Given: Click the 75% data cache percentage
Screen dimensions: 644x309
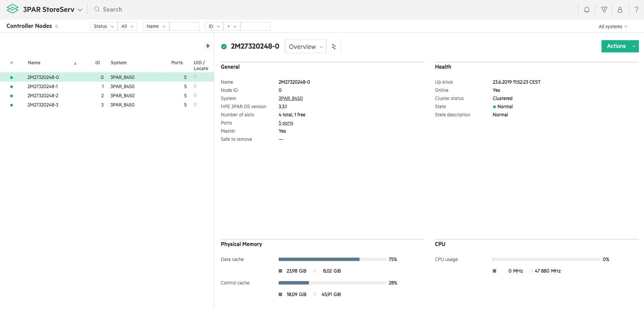Looking at the screenshot, I should 393,259.
